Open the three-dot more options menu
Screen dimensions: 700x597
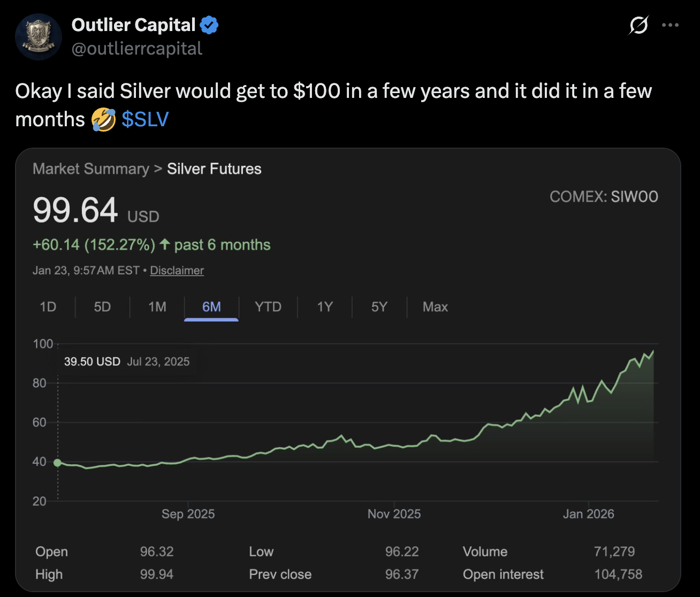pyautogui.click(x=670, y=25)
